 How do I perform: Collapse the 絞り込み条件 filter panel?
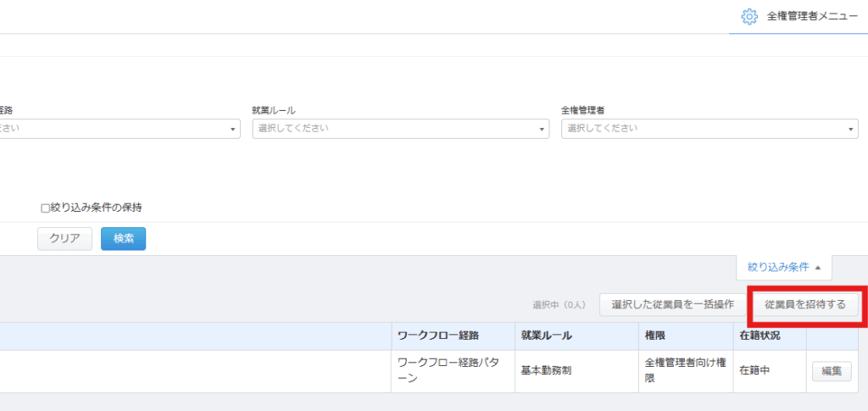click(783, 268)
